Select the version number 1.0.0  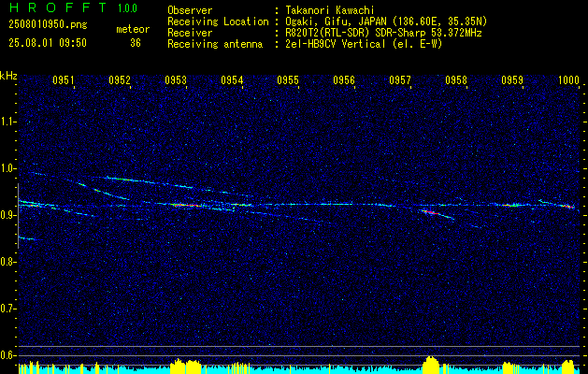tap(127, 8)
